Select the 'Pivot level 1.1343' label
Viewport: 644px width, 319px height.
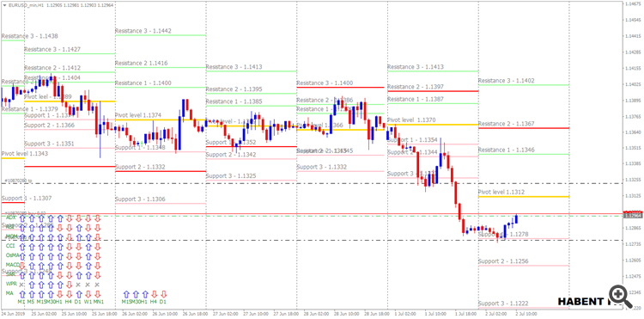(x=25, y=153)
